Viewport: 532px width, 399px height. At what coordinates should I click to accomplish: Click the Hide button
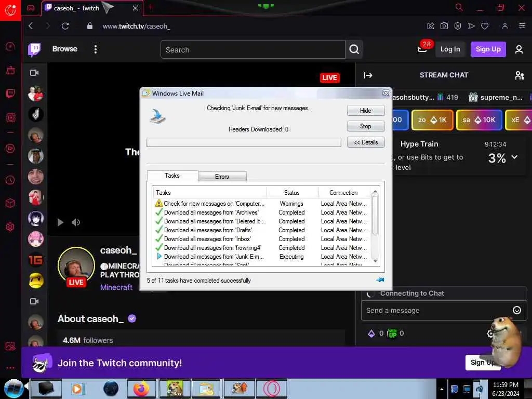point(366,111)
